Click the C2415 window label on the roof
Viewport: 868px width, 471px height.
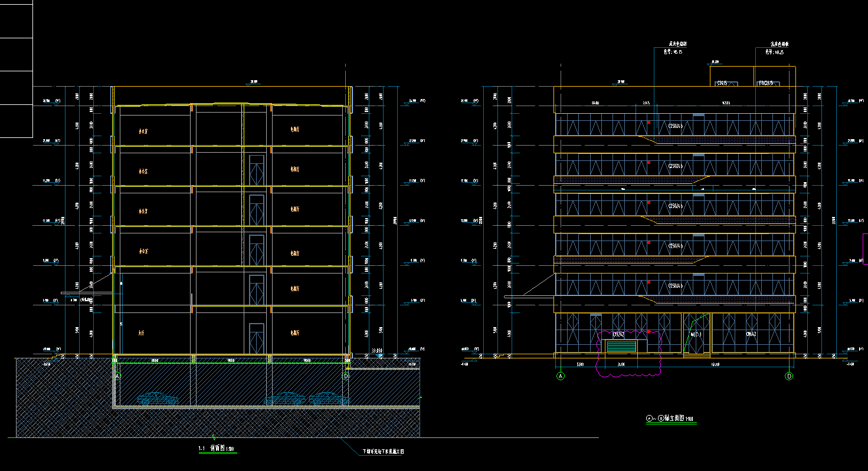click(x=721, y=84)
